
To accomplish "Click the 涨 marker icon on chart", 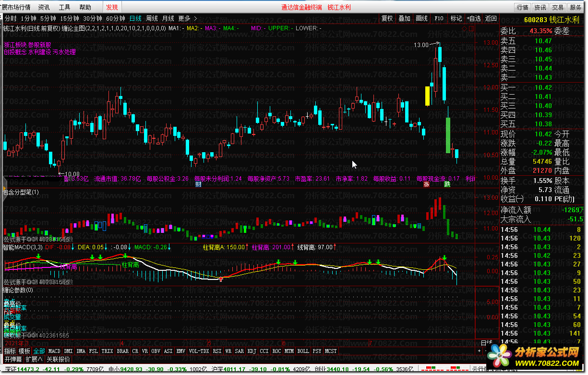I will (426, 184).
